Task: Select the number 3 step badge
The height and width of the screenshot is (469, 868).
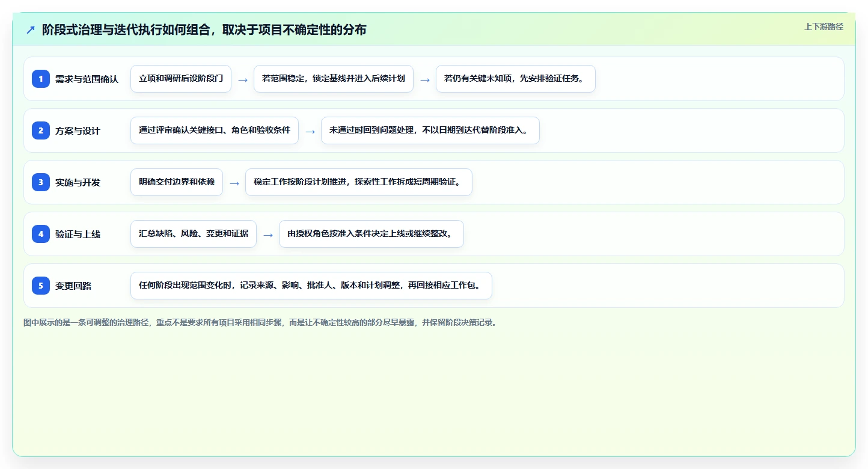Action: 41,182
